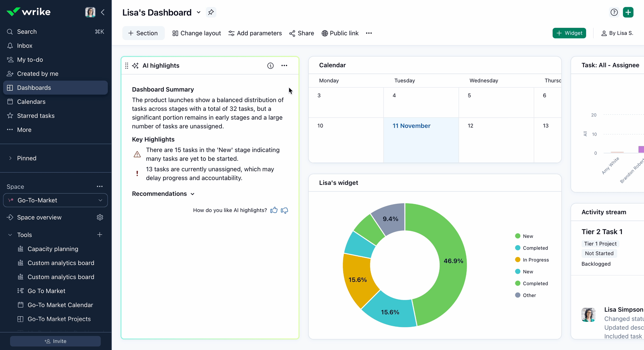Expand the Recommendations section
This screenshot has width=644, height=350.
click(x=163, y=194)
